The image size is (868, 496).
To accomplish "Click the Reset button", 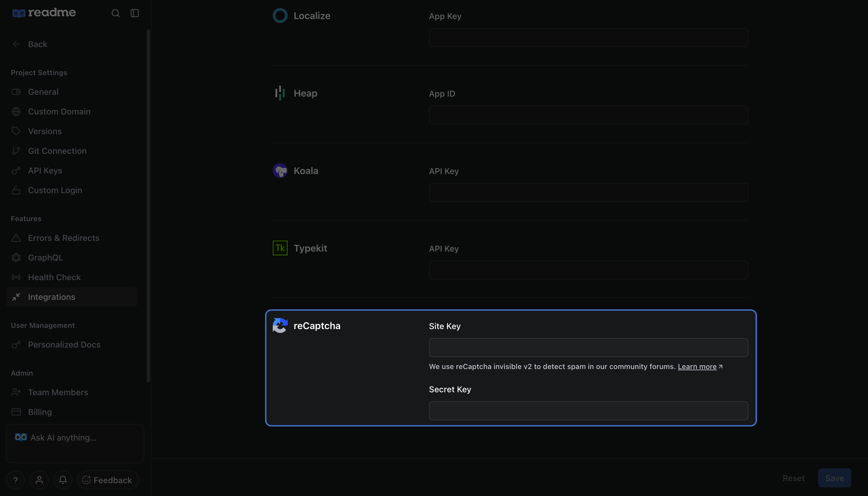I will tap(793, 478).
